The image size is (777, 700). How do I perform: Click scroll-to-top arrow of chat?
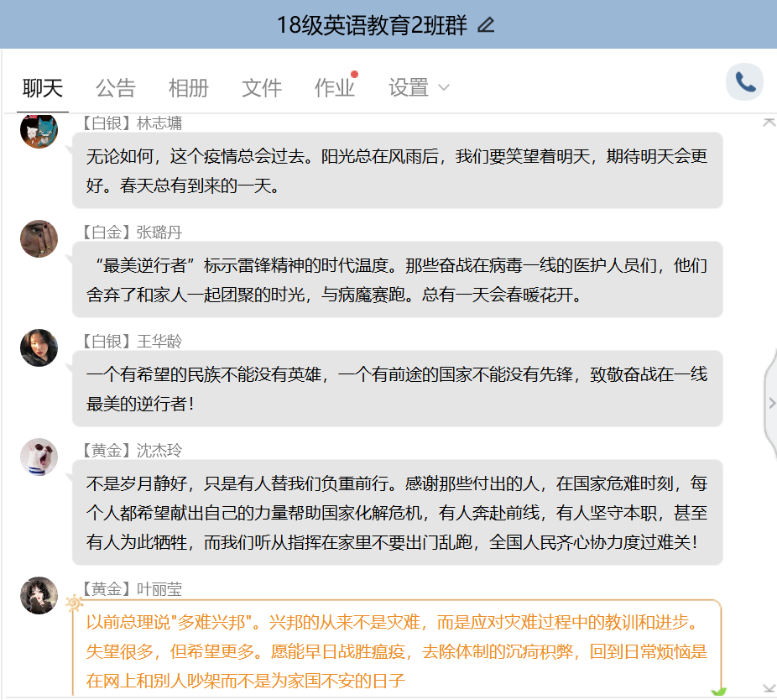tap(769, 123)
